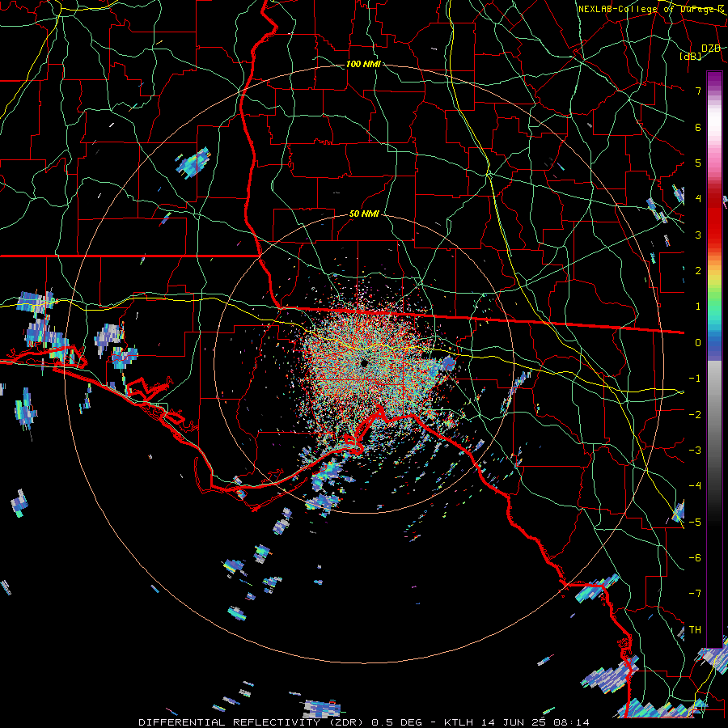Click the 1 value on the color scale

tap(698, 307)
